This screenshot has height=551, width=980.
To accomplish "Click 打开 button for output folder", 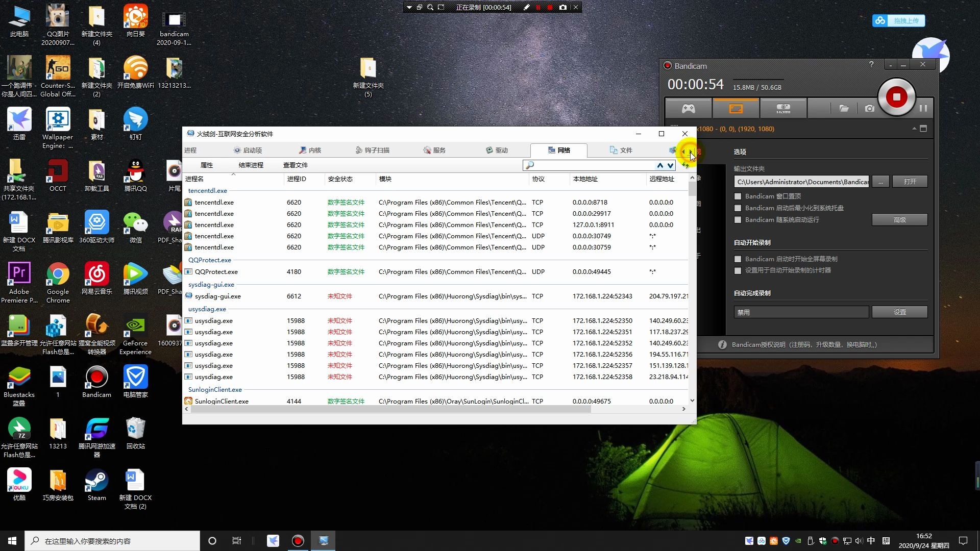I will [910, 182].
